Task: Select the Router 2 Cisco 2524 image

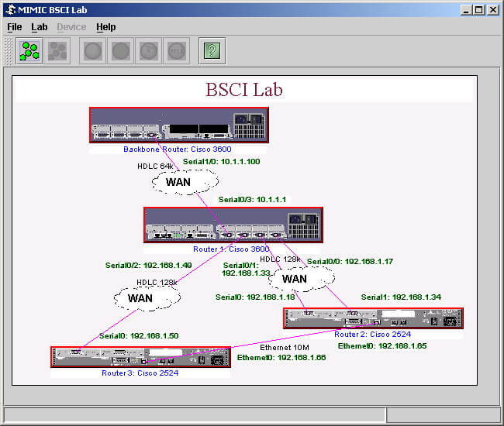Action: point(373,318)
